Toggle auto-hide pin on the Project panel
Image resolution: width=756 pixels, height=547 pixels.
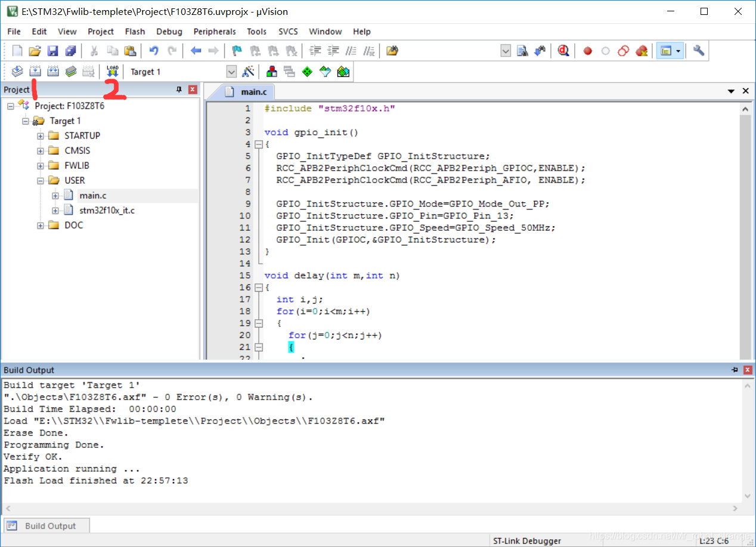pos(179,89)
